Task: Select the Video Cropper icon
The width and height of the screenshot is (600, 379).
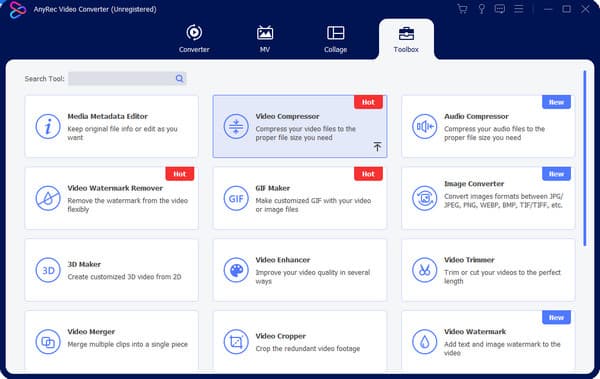Action: pyautogui.click(x=236, y=342)
